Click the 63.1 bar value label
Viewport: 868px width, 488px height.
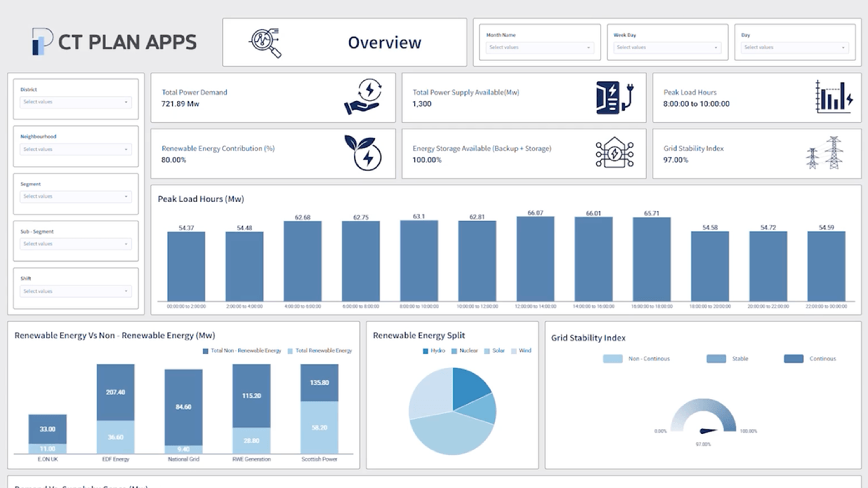(x=419, y=216)
